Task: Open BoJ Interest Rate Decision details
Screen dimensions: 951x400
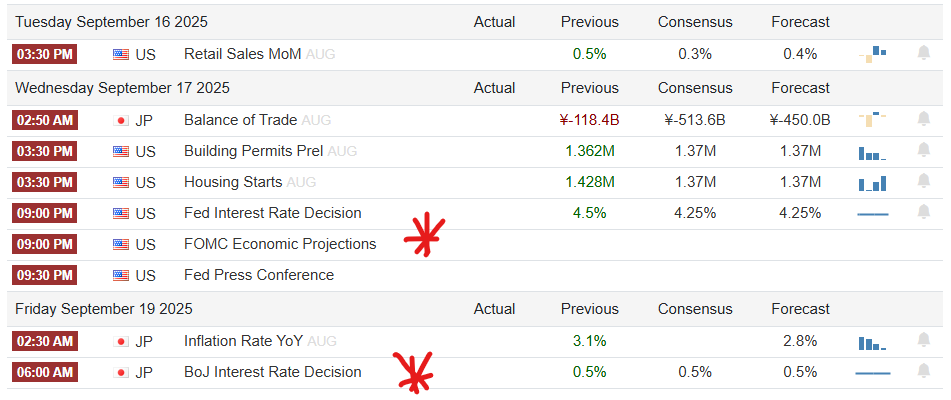Action: pyautogui.click(x=273, y=372)
